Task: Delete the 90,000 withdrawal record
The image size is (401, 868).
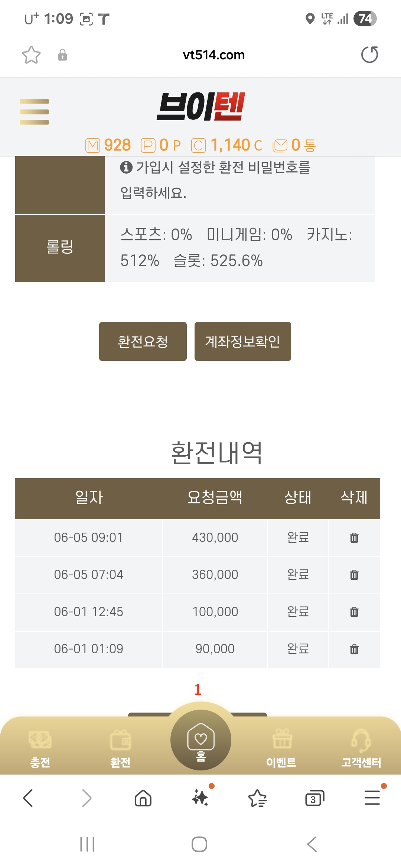Action: [354, 649]
